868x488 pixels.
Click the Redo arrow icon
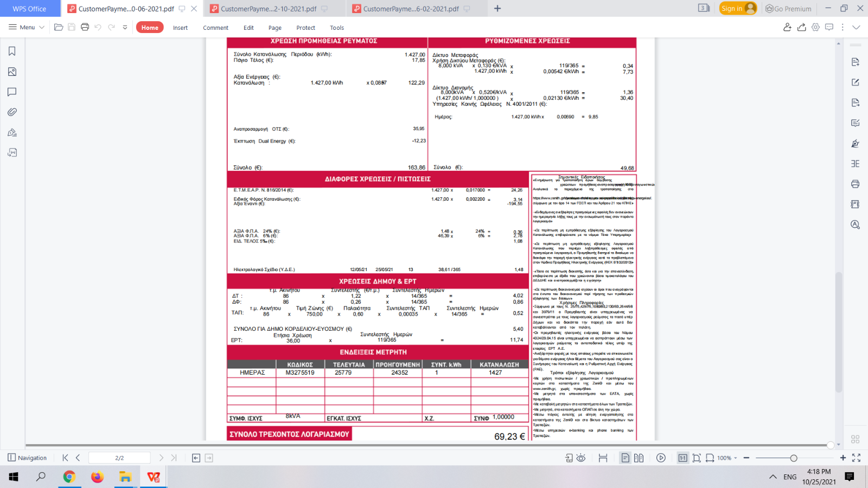pyautogui.click(x=111, y=27)
